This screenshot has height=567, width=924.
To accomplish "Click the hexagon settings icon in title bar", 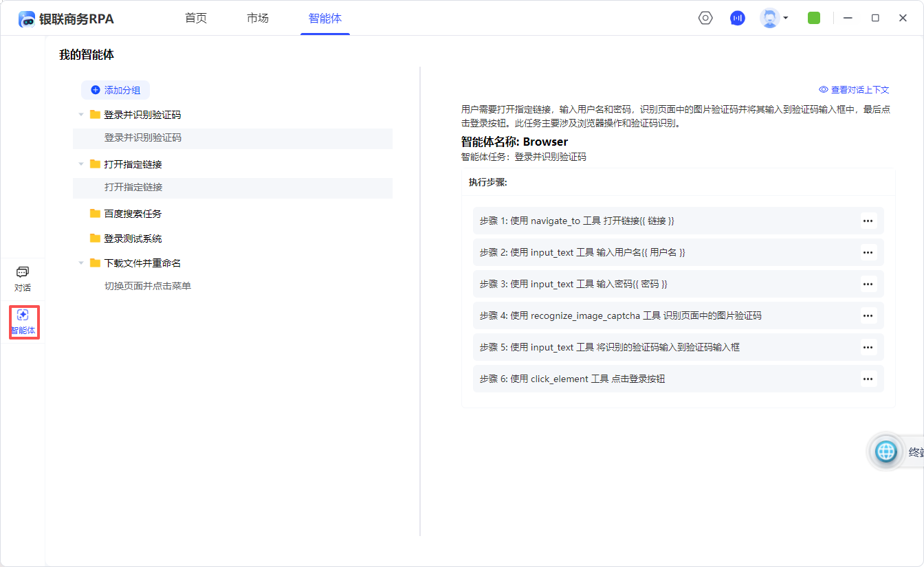I will [x=705, y=19].
